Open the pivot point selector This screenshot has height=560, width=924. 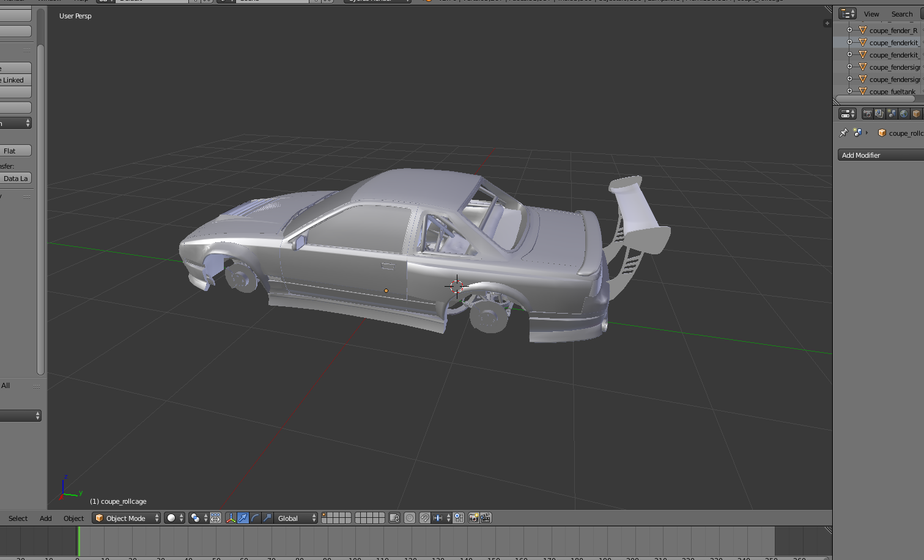click(198, 518)
